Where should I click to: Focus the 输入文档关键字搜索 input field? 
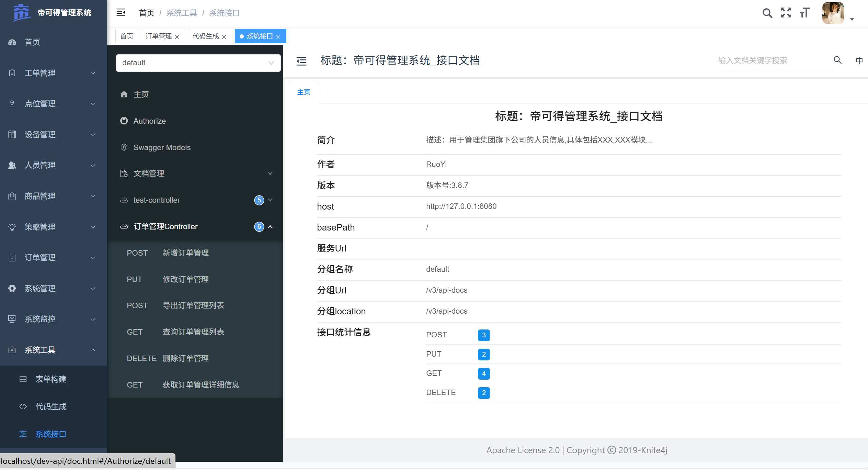pyautogui.click(x=775, y=60)
